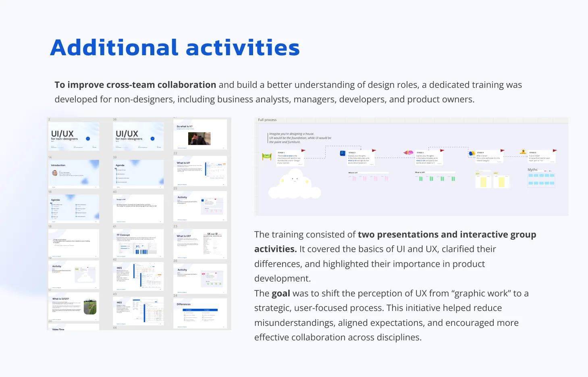Open slide 2 UI/UX for non-designers thumbnail

pyautogui.click(x=74, y=136)
